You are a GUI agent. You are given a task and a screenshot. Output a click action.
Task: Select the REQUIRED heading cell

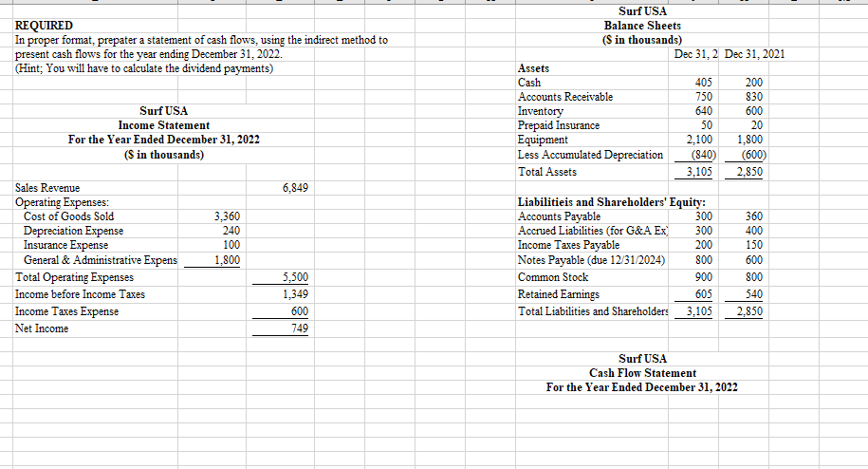pos(44,26)
